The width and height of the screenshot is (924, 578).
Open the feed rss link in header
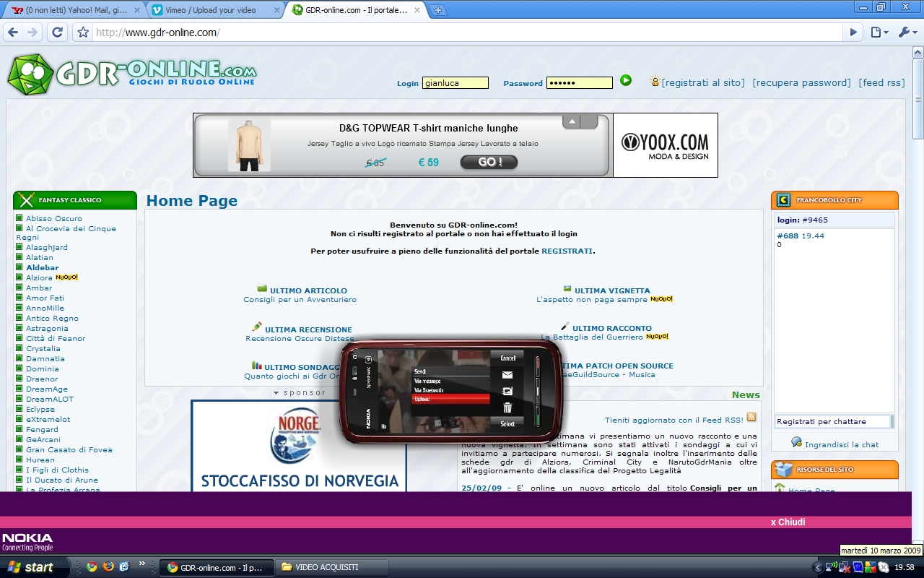[881, 82]
